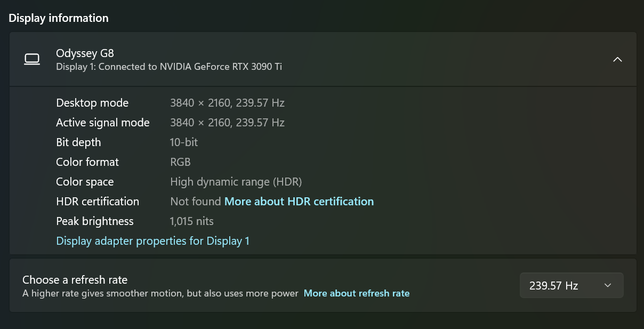644x329 pixels.
Task: Click the 1,015 nits brightness value
Action: [191, 221]
